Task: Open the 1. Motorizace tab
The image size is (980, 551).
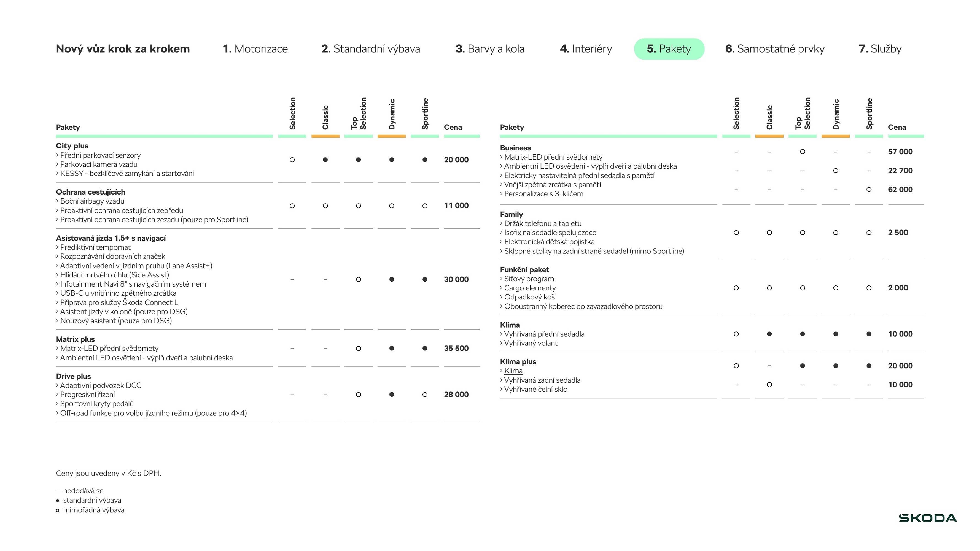Action: point(255,49)
